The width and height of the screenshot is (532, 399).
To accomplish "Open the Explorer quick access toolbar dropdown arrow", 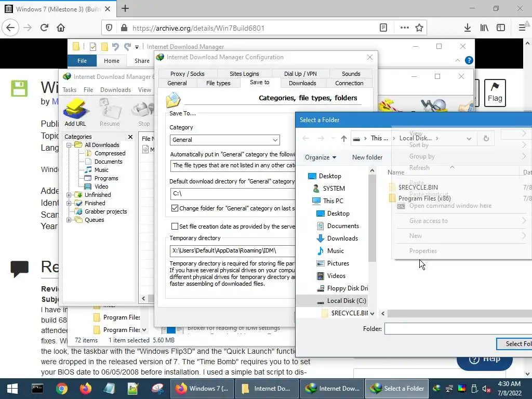I will [x=137, y=47].
